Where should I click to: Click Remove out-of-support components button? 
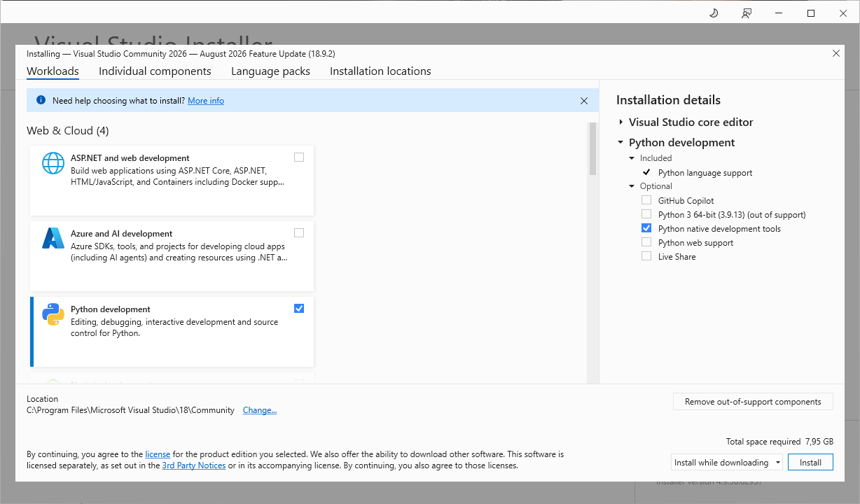[x=753, y=402]
